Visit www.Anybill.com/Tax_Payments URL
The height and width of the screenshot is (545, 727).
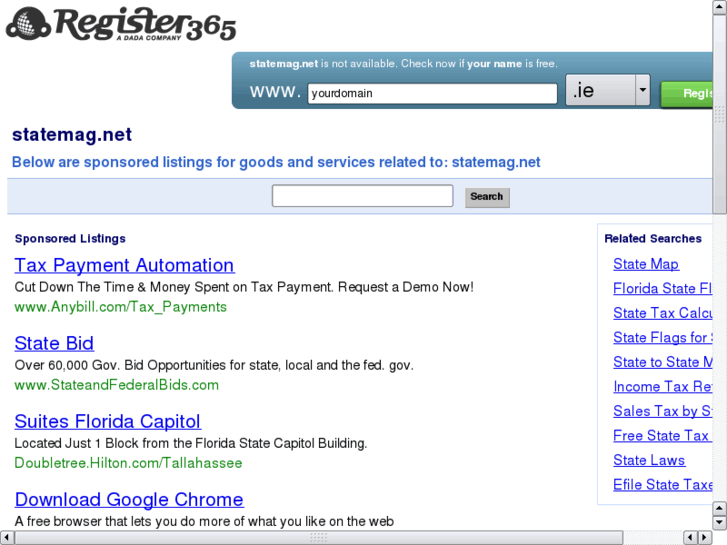tap(121, 307)
